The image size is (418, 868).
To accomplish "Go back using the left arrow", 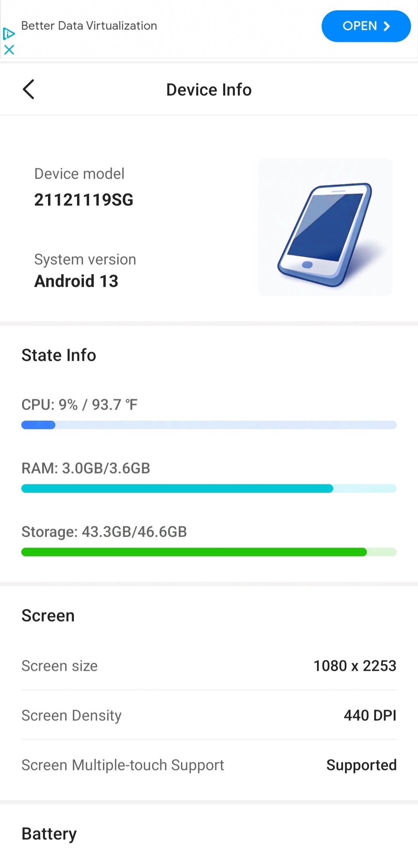I will (29, 90).
